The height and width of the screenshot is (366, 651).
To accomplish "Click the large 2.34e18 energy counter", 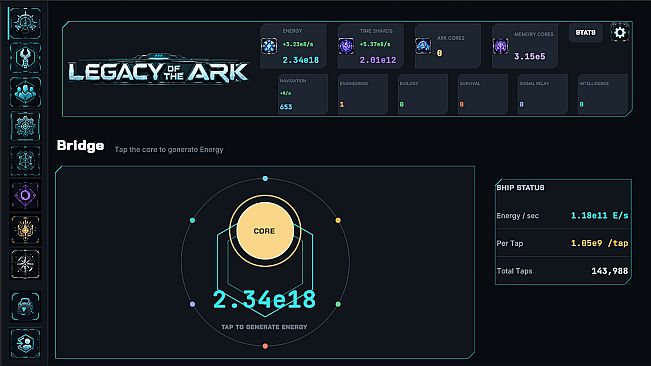I will 264,300.
